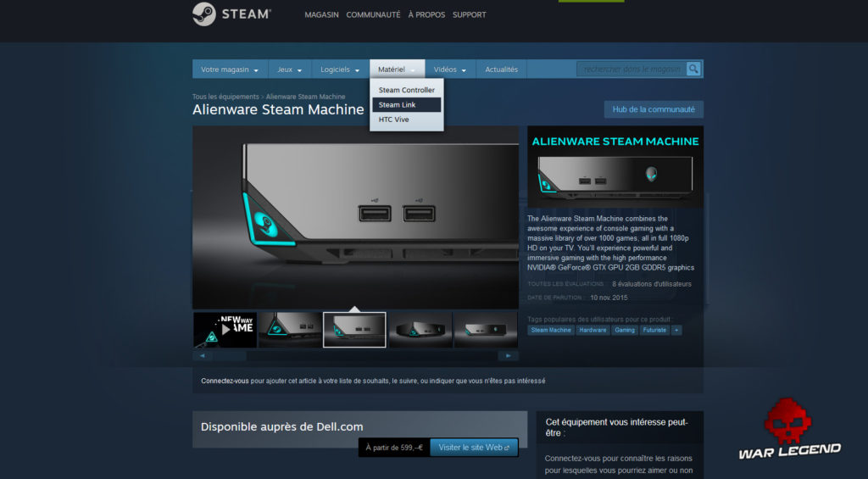The width and height of the screenshot is (868, 479).
Task: Open À PROPOS in the top navigation
Action: pos(426,15)
